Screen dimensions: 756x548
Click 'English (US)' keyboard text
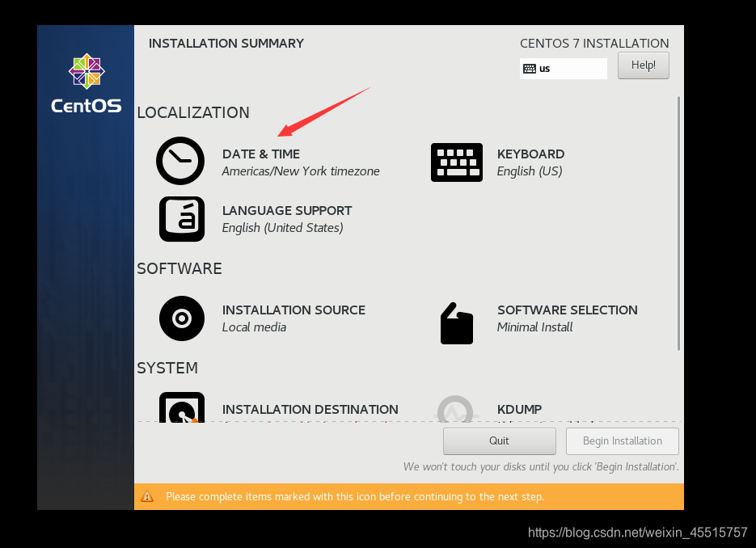[530, 171]
